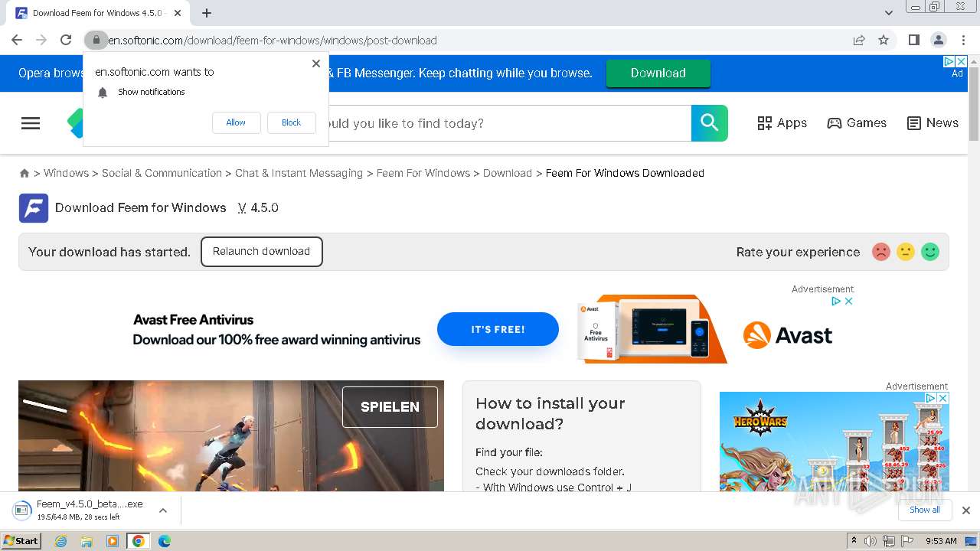Open the Chrome side panel icon
Image resolution: width=980 pixels, height=551 pixels.
point(913,40)
